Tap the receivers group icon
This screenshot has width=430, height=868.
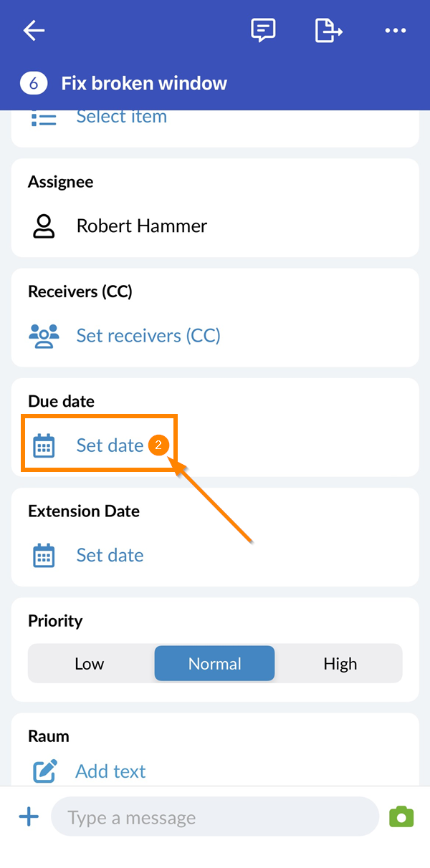click(44, 335)
